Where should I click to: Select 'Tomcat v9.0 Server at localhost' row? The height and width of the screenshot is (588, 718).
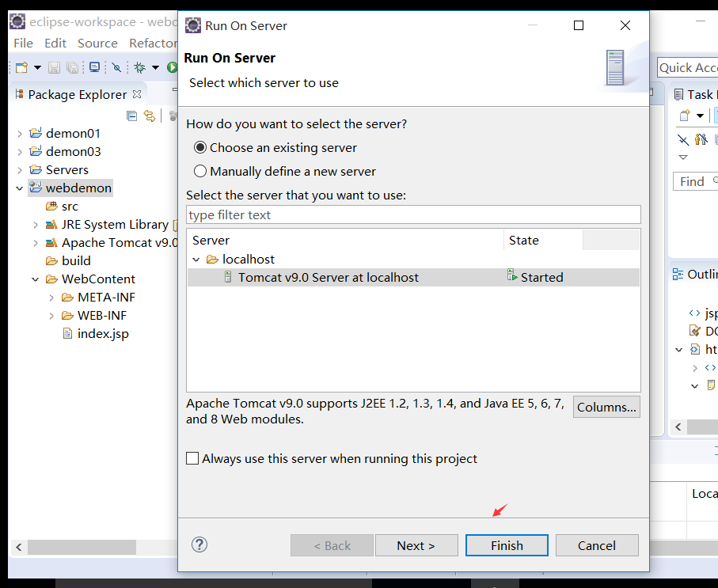pyautogui.click(x=413, y=278)
